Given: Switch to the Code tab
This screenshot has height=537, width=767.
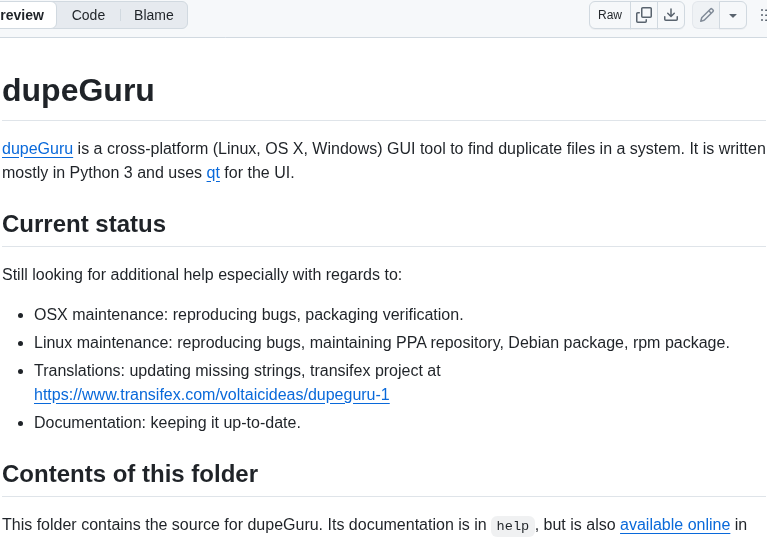Looking at the screenshot, I should 88,15.
